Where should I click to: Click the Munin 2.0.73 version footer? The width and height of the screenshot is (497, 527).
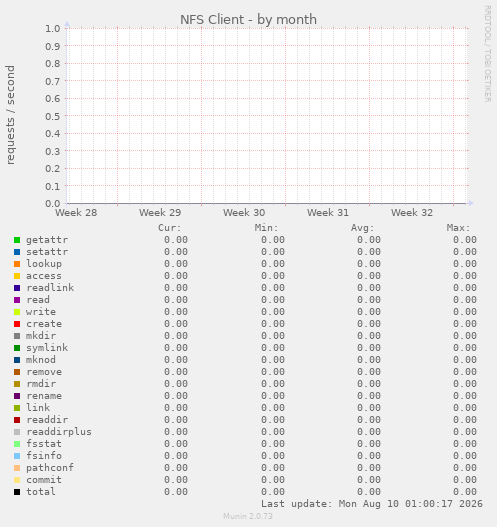pyautogui.click(x=248, y=516)
